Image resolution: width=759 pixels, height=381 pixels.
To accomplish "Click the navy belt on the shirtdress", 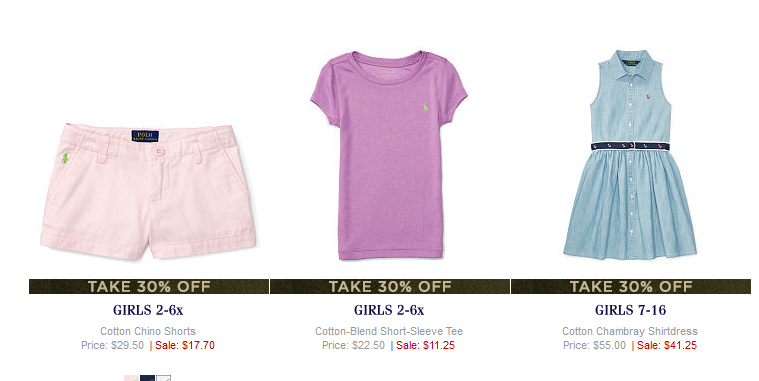I will pyautogui.click(x=630, y=146).
